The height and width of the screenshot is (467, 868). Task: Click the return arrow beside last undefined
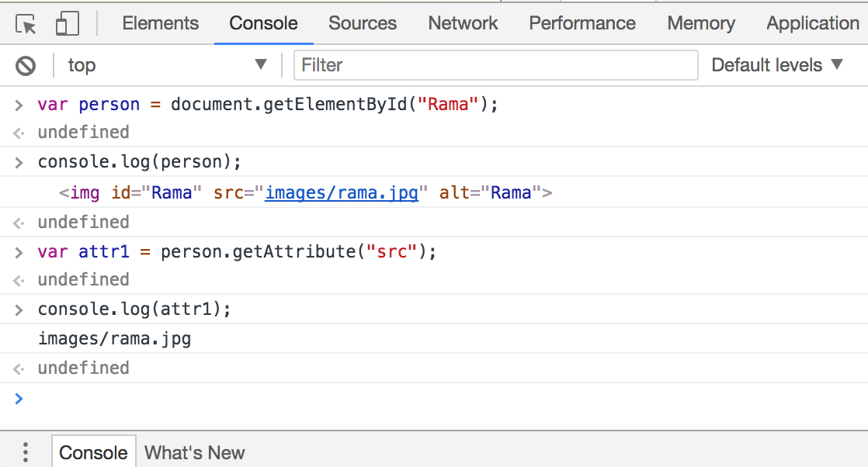19,369
